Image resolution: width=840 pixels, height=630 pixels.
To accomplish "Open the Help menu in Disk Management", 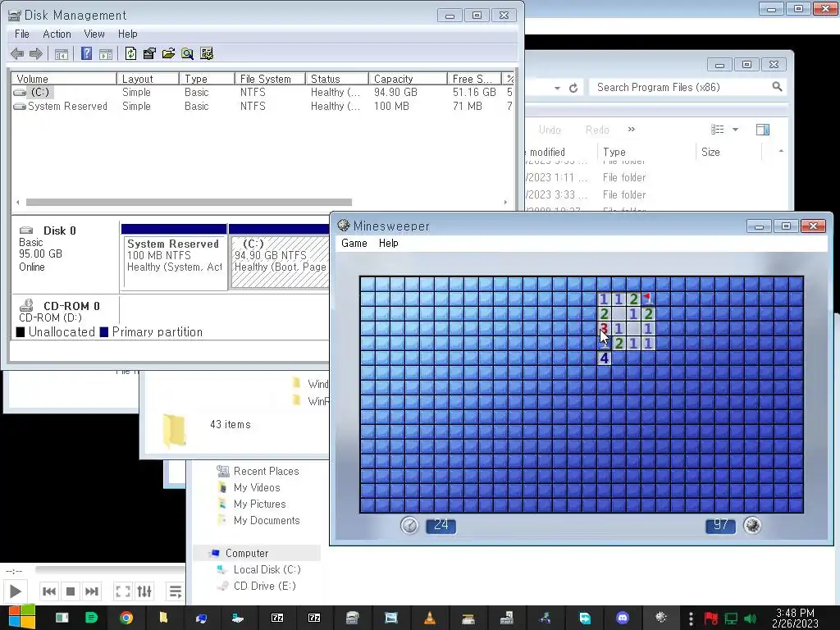I will point(127,34).
